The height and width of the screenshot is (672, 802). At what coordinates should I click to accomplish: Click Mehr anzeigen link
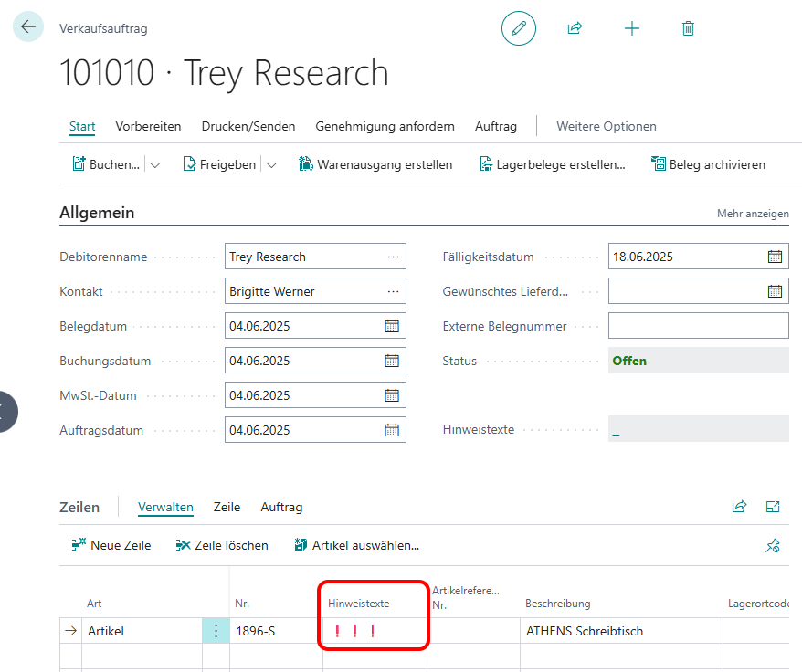point(753,214)
